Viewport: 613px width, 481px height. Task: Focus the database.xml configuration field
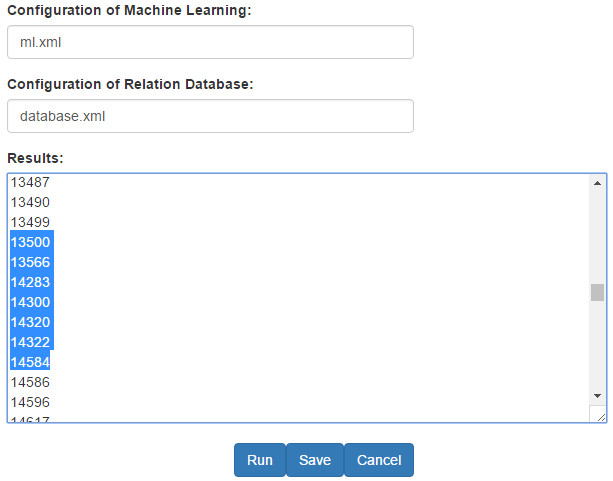point(210,116)
